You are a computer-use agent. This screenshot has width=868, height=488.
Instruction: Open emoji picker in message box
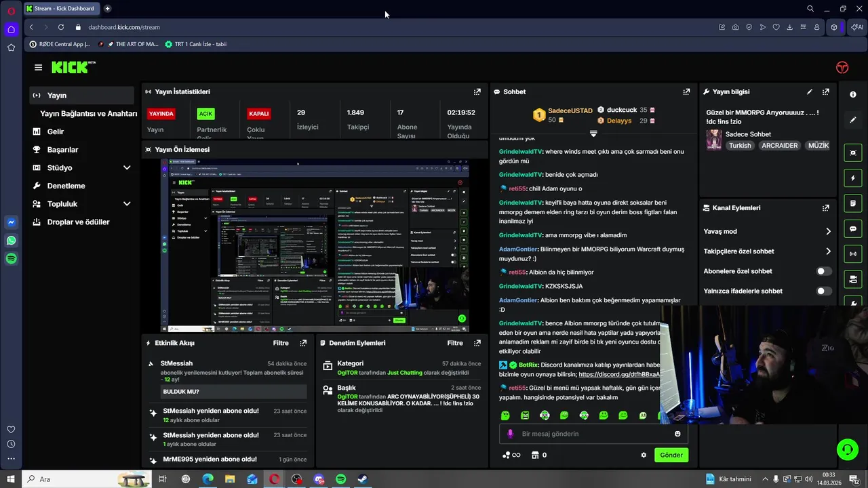[x=677, y=434]
